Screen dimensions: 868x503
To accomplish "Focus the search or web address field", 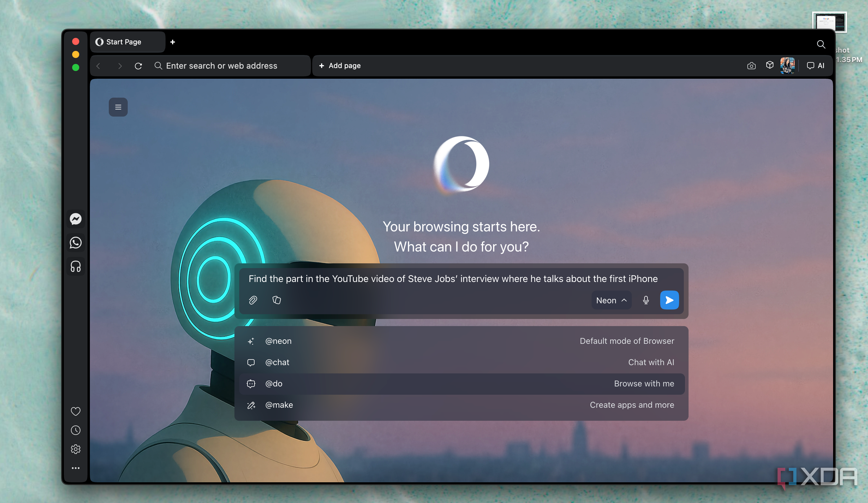I will [x=229, y=66].
